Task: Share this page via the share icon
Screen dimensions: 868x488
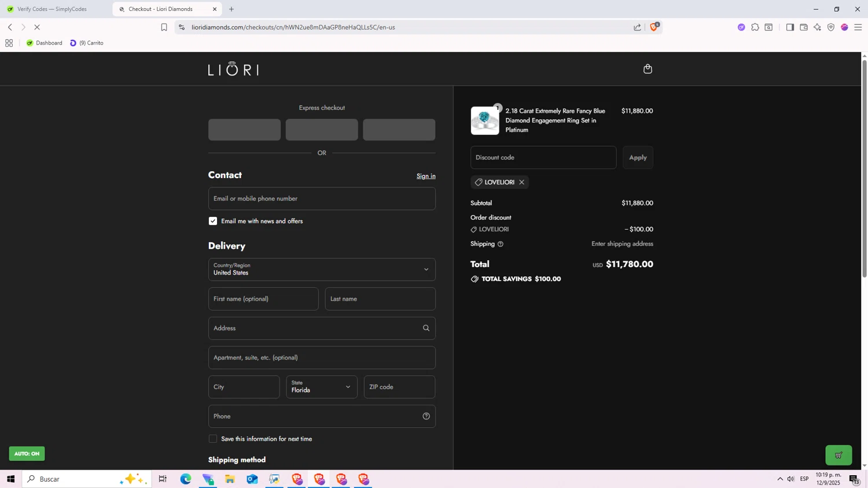Action: pyautogui.click(x=637, y=27)
